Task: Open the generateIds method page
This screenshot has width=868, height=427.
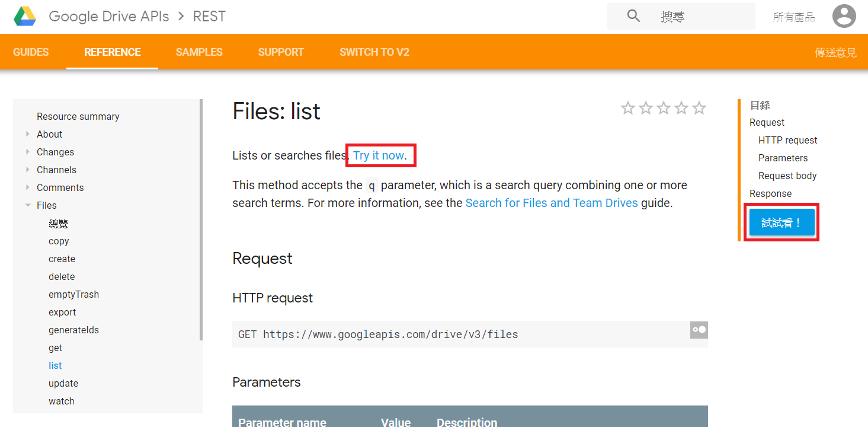Action: tap(73, 330)
